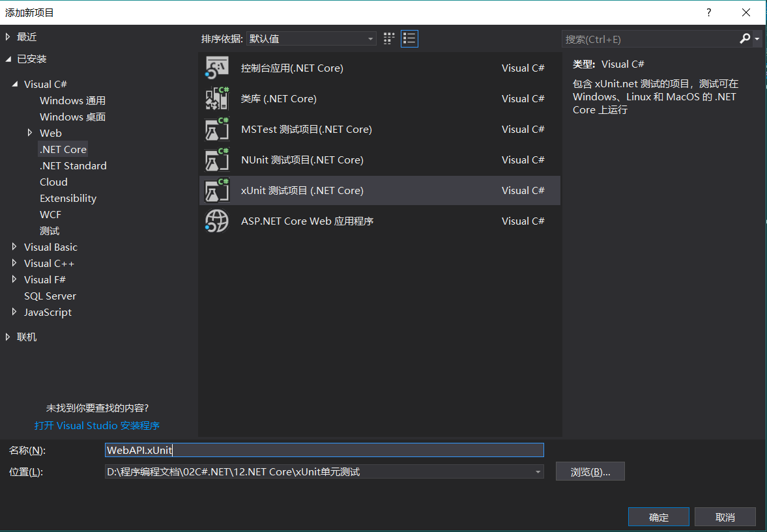This screenshot has height=532, width=767.
Task: Select the .NET Core category
Action: [x=63, y=150]
